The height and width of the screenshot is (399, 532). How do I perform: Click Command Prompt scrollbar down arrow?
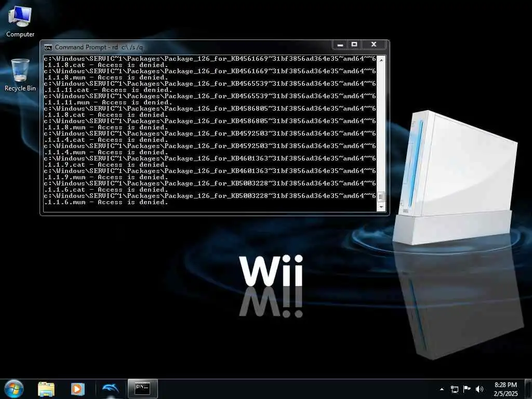click(381, 206)
